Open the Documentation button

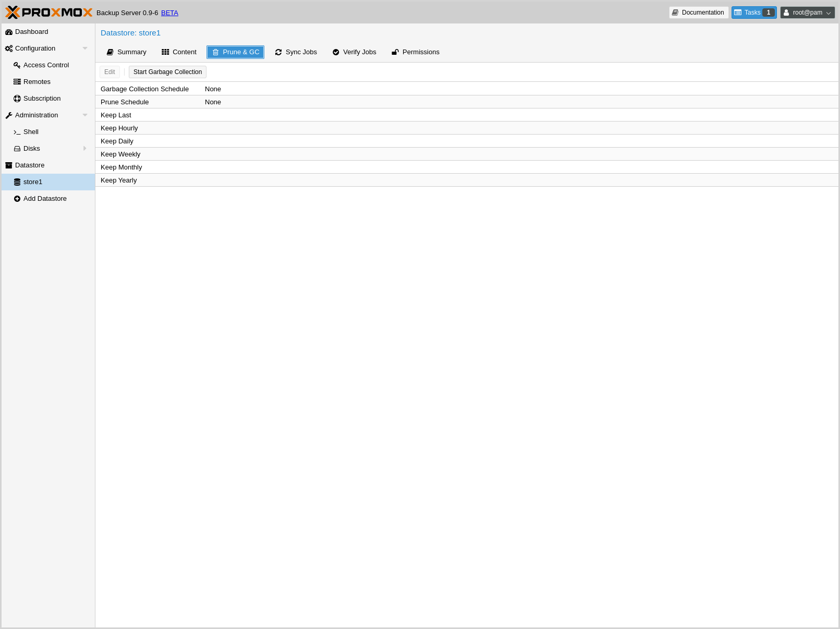coord(698,13)
